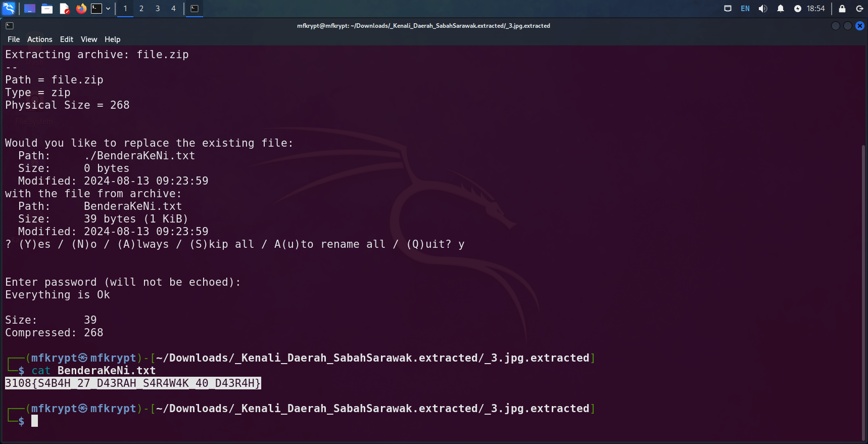This screenshot has height=444, width=868.
Task: Expand the terminal launcher dropdown arrow
Action: click(x=108, y=9)
